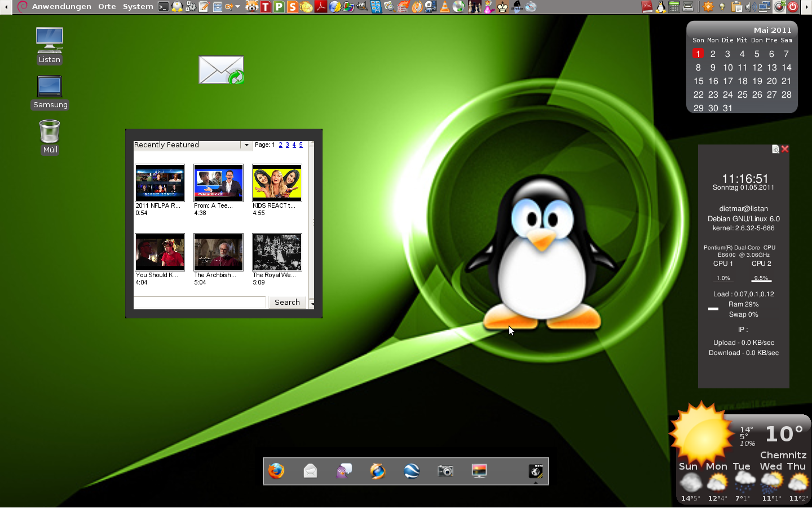Open the scanner icon in panel
This screenshot has width=812, height=508.
pos(688,7)
